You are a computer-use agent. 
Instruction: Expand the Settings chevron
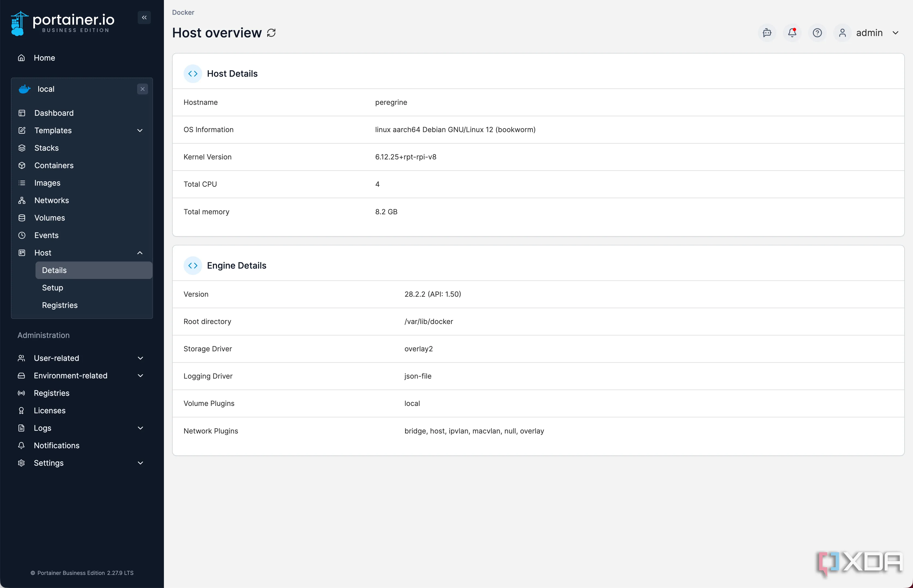[140, 463]
